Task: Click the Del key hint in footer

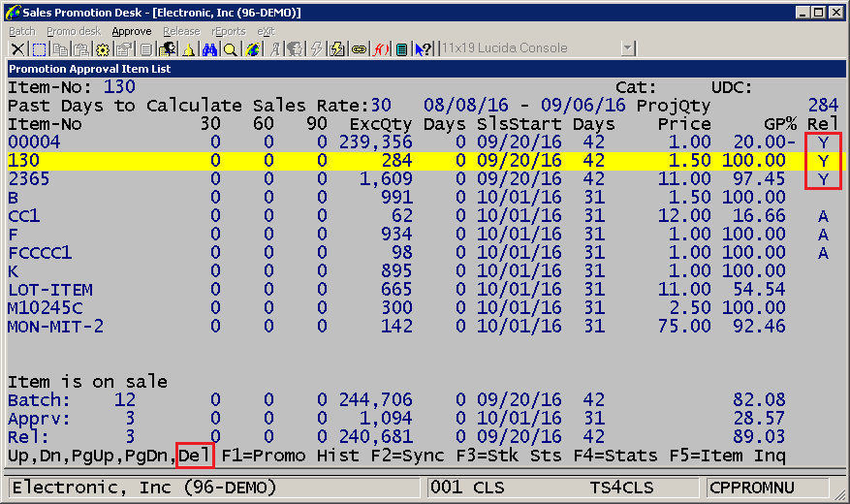Action: point(195,456)
